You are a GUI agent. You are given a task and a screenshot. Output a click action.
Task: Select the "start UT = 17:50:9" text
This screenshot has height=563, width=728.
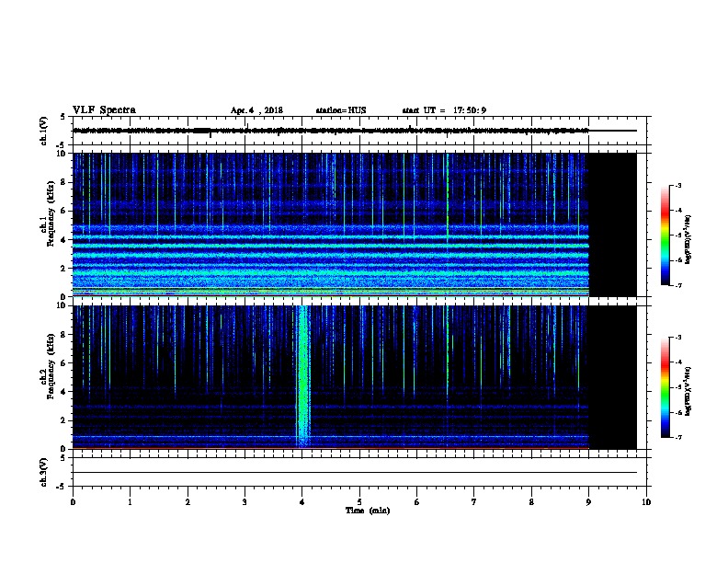pyautogui.click(x=444, y=110)
